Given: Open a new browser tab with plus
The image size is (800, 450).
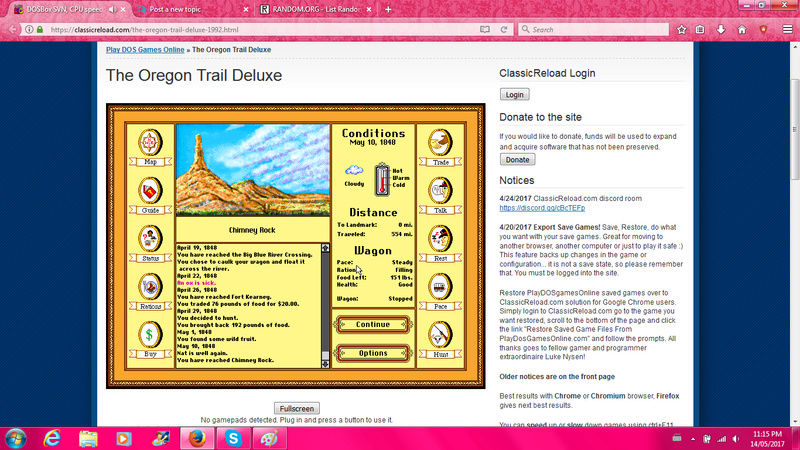Looking at the screenshot, I should pos(388,9).
